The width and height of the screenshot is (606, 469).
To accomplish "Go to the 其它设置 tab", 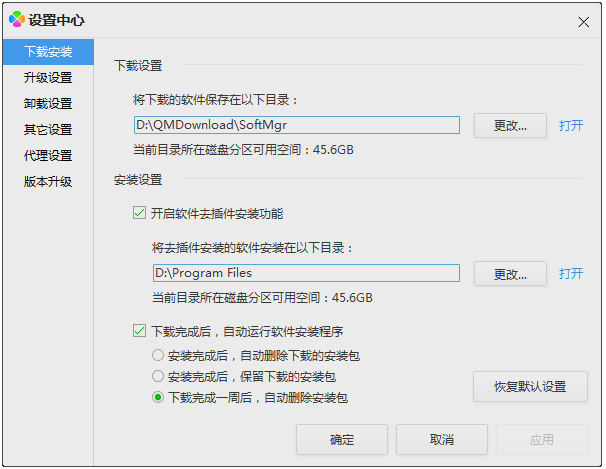I will [x=48, y=130].
